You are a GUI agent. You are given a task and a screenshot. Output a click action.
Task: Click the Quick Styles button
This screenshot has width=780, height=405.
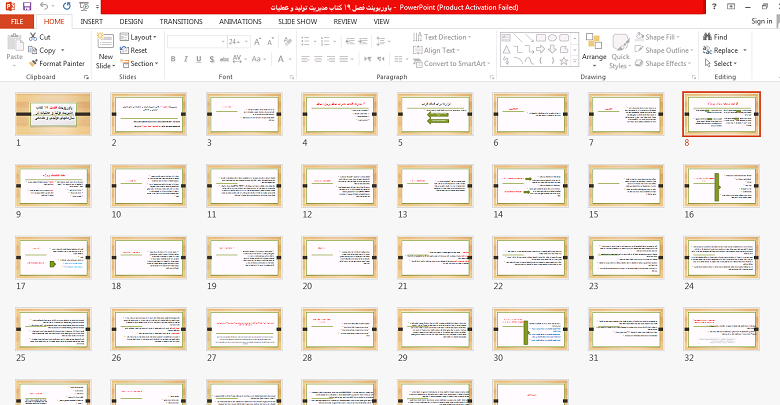click(x=620, y=51)
